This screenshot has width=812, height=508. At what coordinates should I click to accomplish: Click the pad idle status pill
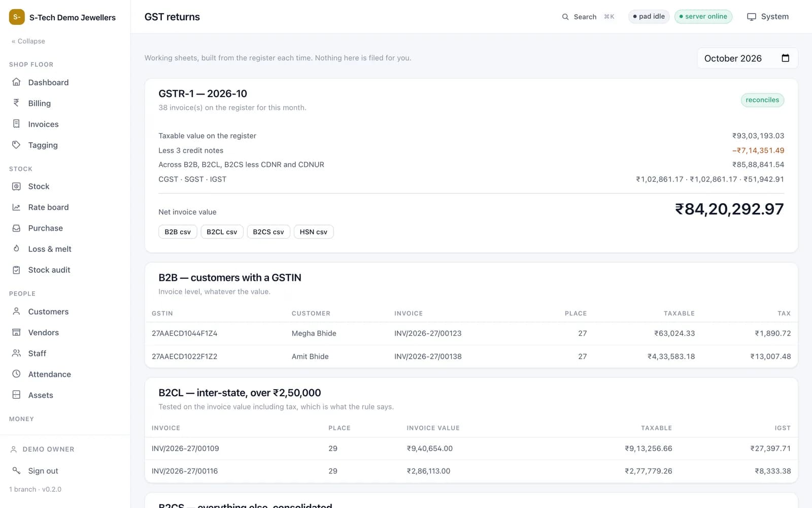649,16
